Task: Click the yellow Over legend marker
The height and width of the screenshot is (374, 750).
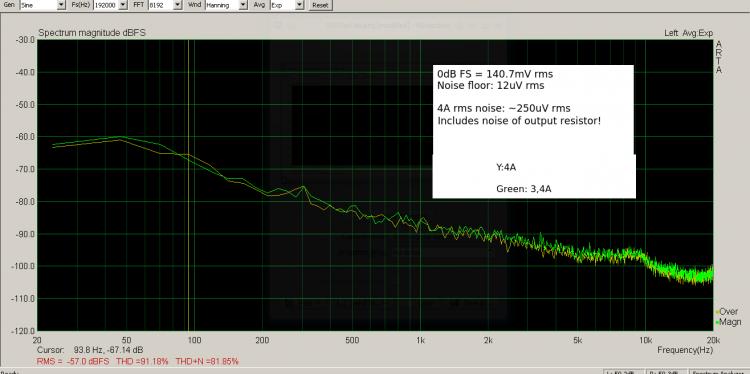Action: (717, 312)
